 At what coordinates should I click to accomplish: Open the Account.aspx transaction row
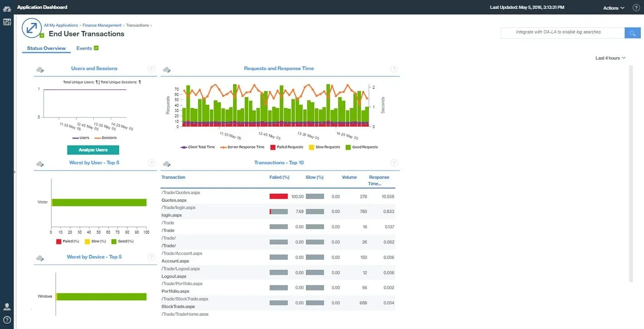click(278, 257)
